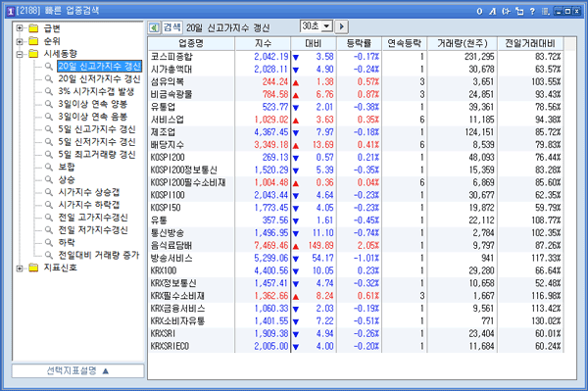Click the font 'A' icon in title bar
Screen dimensions: 588x391
pos(493,11)
